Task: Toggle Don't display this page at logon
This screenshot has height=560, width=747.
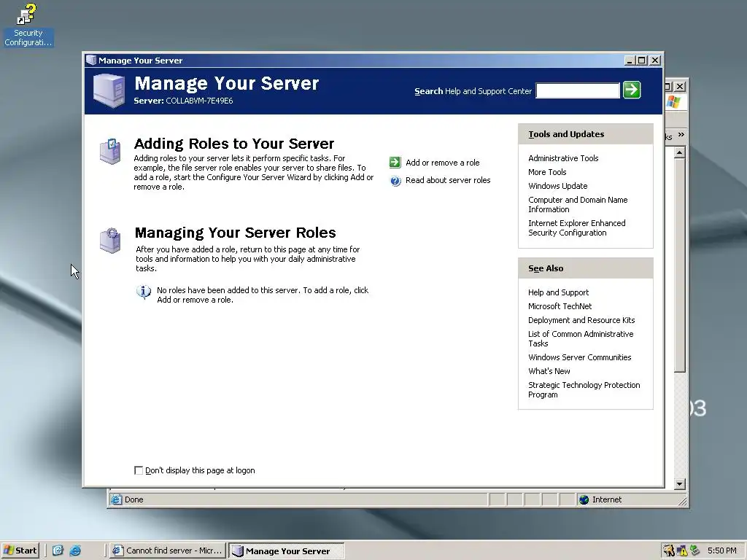Action: click(x=139, y=470)
